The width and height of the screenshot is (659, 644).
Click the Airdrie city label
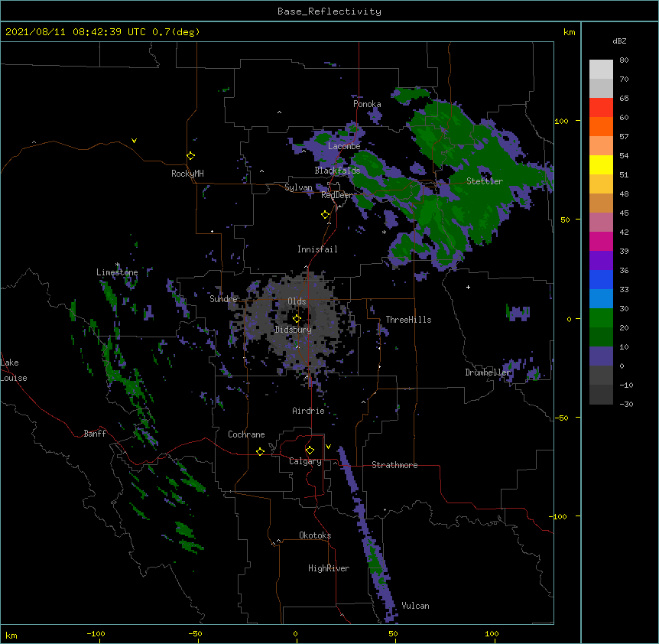pos(308,411)
